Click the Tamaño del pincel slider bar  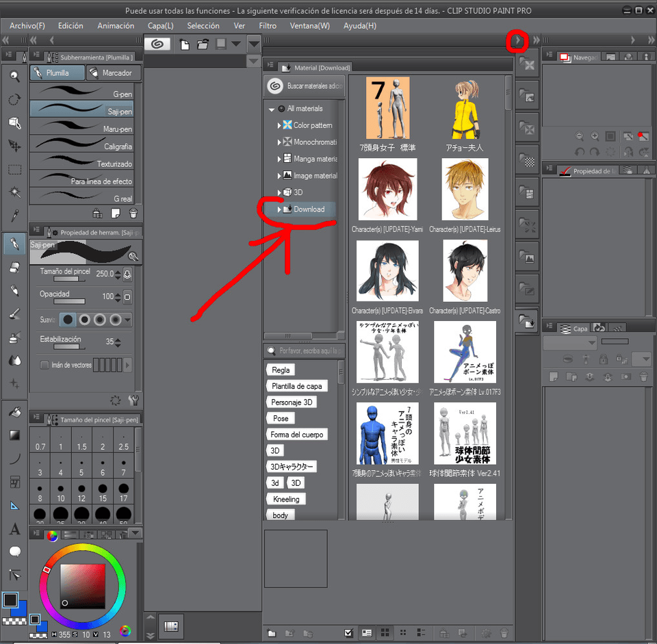(70, 279)
